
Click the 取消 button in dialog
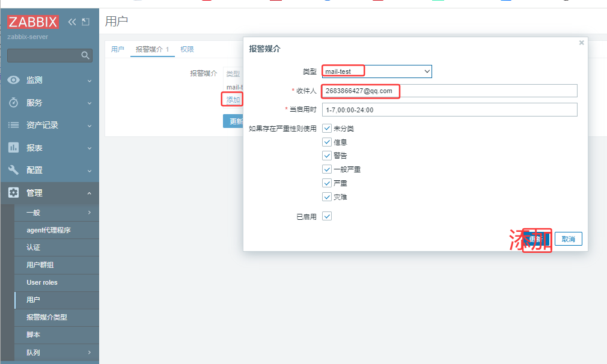pyautogui.click(x=569, y=239)
